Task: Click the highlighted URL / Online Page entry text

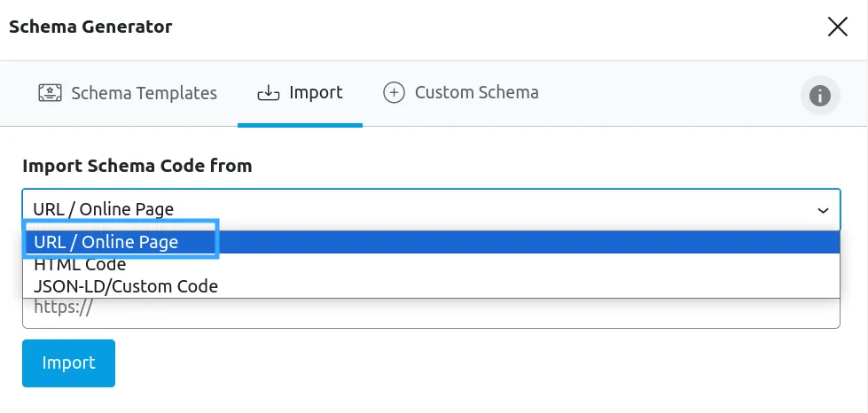Action: 106,242
